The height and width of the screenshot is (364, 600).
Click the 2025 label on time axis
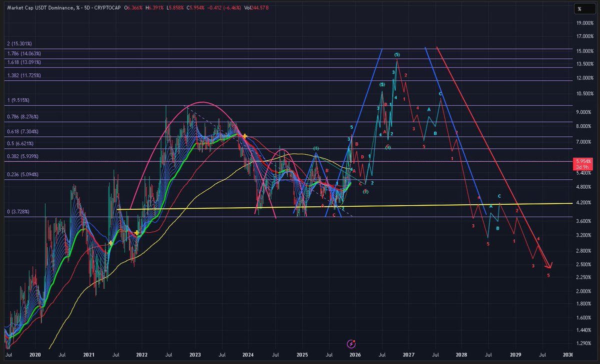click(301, 355)
